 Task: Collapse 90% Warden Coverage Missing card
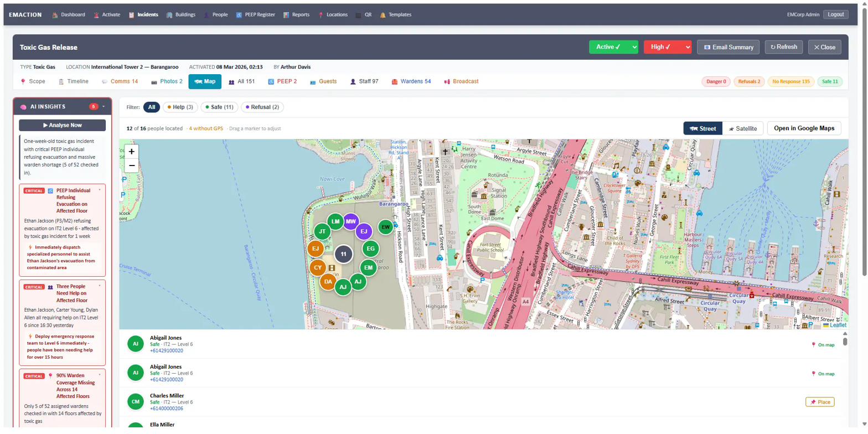(100, 376)
